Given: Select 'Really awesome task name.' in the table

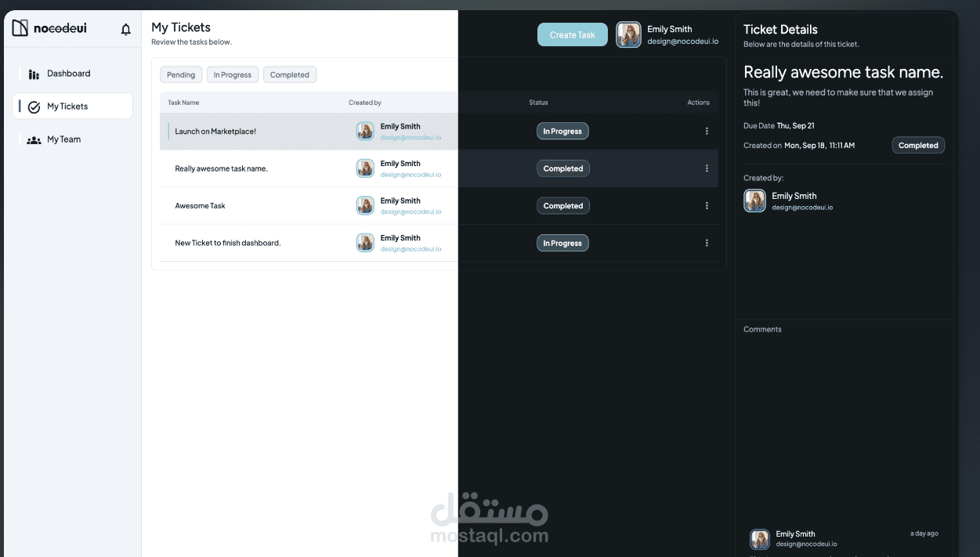Looking at the screenshot, I should [x=221, y=168].
